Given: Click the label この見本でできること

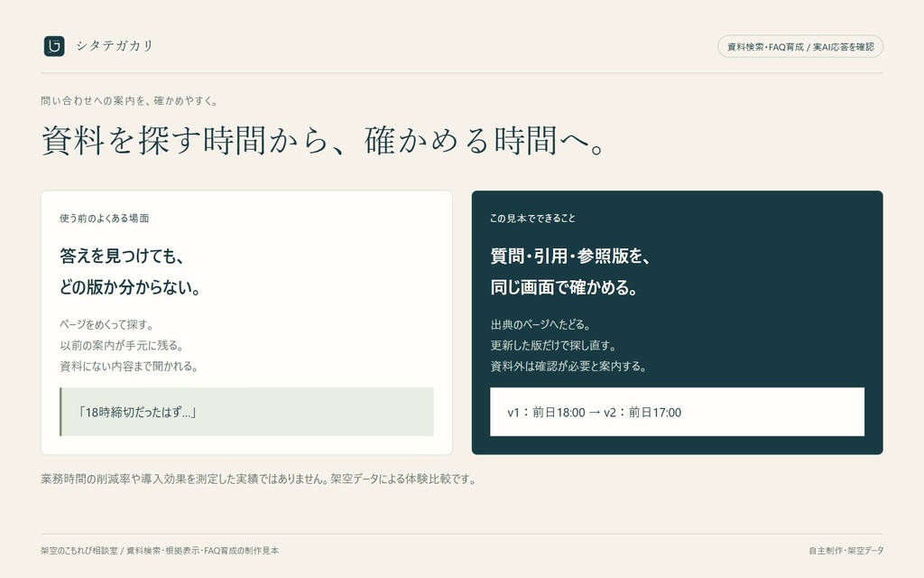Looking at the screenshot, I should point(532,219).
